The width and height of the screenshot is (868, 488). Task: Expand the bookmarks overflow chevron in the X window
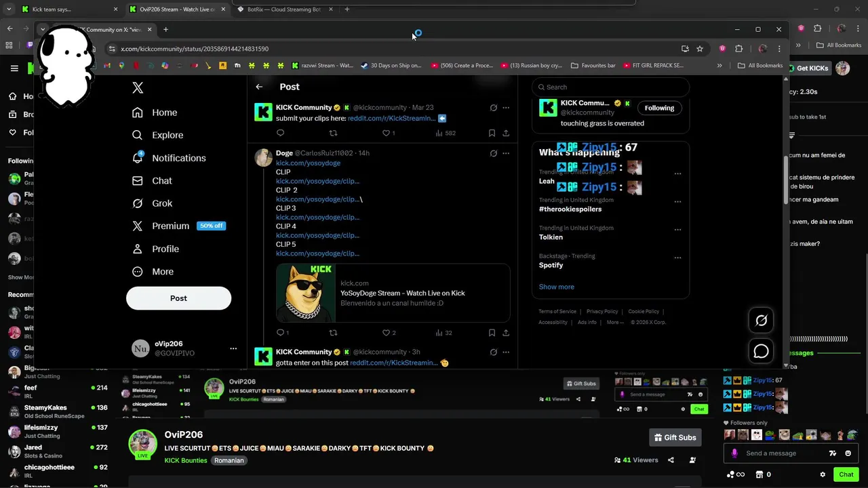point(719,66)
